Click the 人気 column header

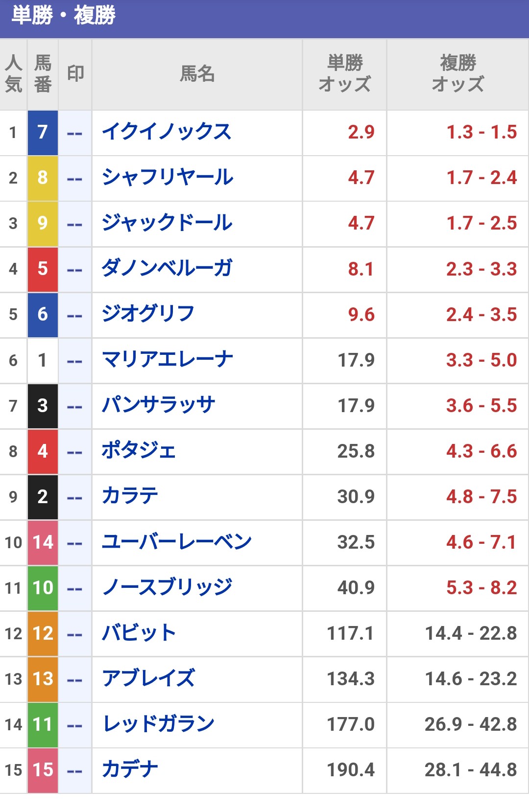click(14, 74)
